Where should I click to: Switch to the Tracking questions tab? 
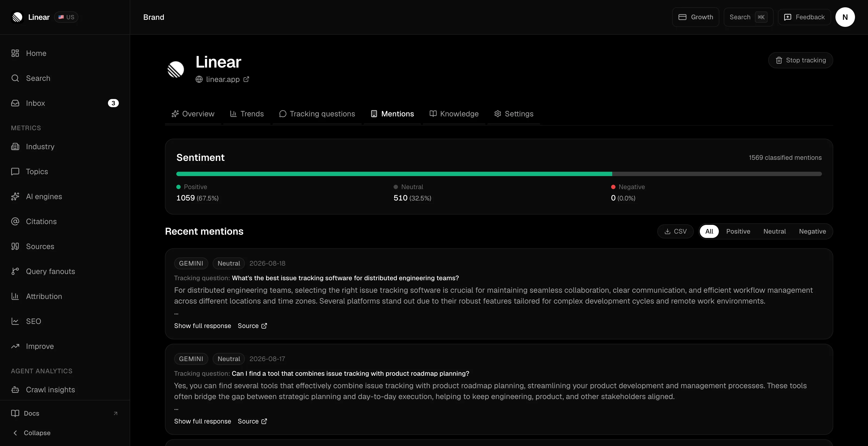click(317, 114)
